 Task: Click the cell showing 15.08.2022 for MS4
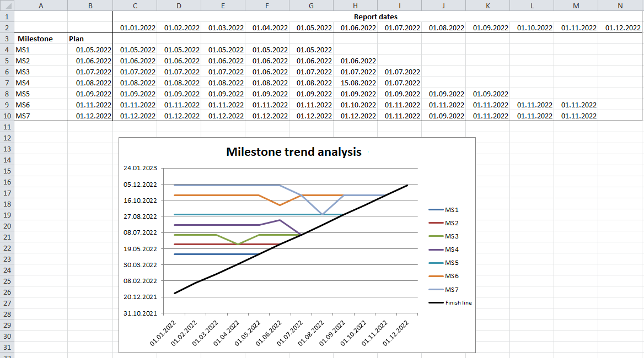[355, 83]
